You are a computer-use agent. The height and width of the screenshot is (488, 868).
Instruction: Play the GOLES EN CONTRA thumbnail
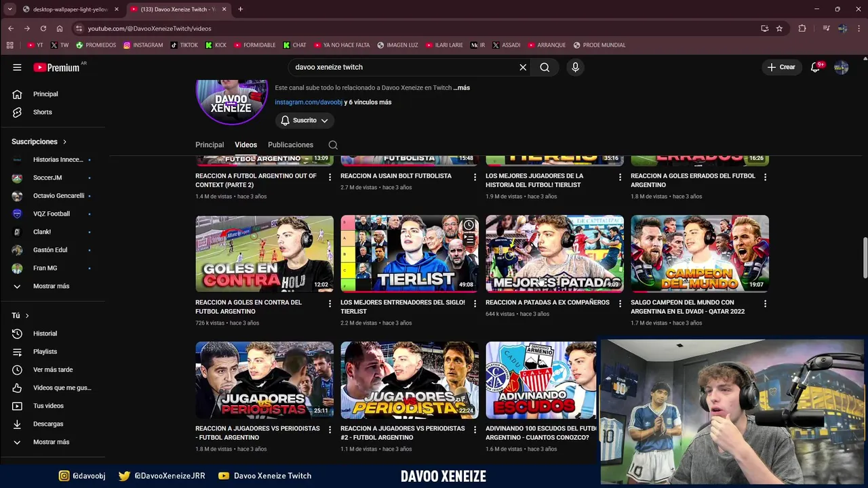(x=264, y=253)
